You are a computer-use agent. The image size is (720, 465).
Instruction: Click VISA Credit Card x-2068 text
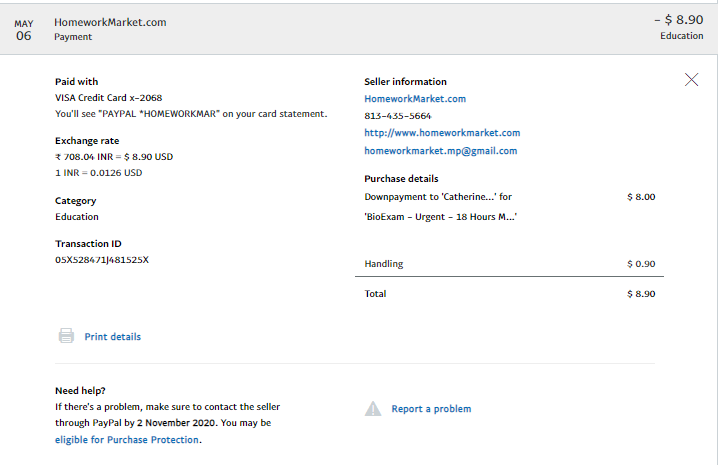108,98
